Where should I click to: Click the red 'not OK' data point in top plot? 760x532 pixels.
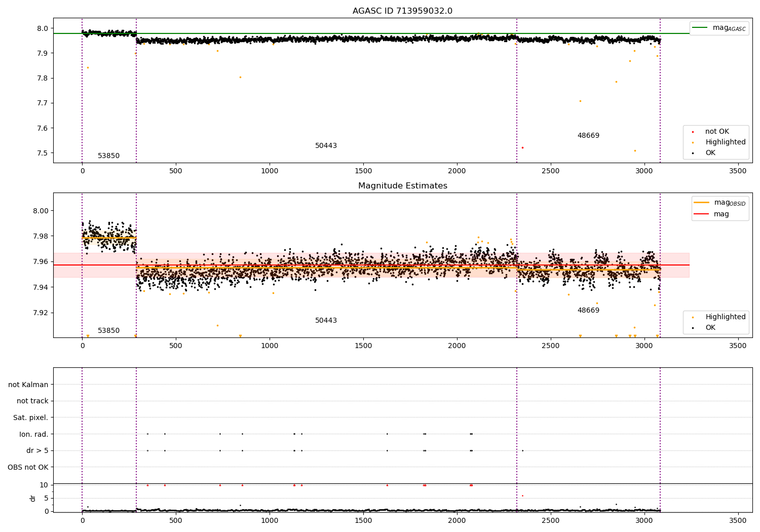point(522,148)
